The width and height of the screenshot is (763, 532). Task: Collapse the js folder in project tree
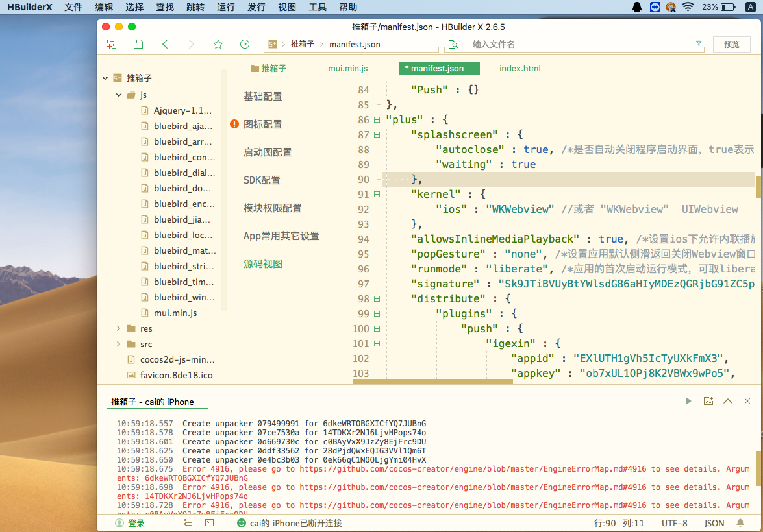(118, 95)
